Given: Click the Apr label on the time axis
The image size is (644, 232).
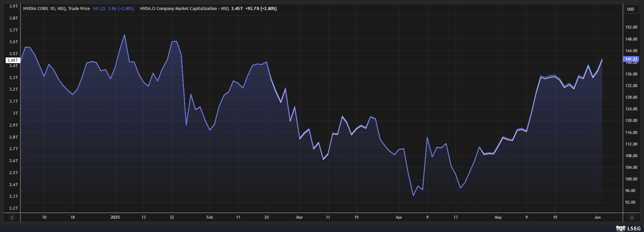Looking at the screenshot, I should 399,217.
